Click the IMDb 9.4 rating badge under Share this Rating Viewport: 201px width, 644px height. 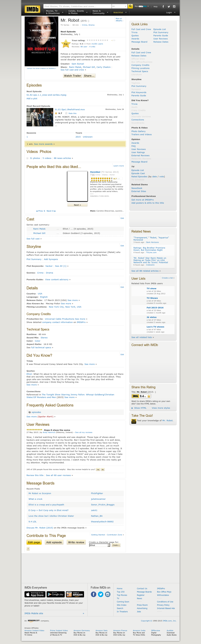[x=141, y=396]
